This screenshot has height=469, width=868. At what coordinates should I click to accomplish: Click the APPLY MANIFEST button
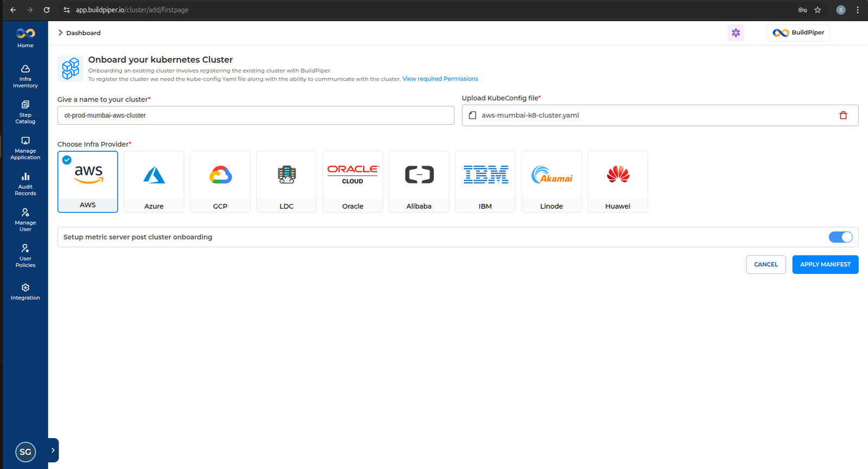[825, 265]
